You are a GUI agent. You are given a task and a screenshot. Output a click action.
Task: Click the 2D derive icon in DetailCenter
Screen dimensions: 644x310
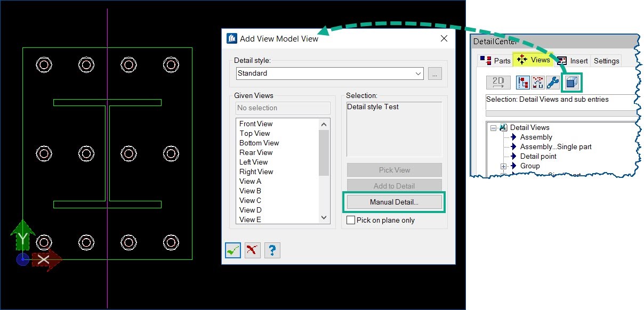(498, 82)
